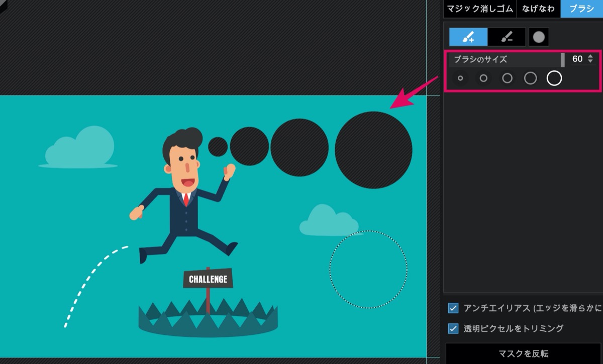Decrease brush size with the down stepper arrow
This screenshot has height=364, width=603.
tap(590, 62)
